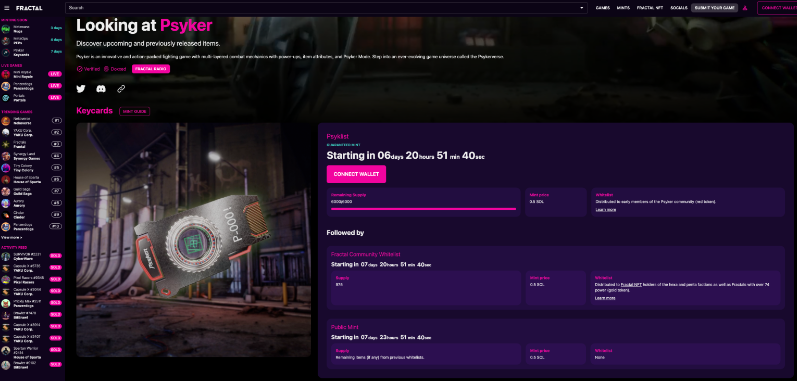Click the website chain-link icon
797x381 pixels.
(121, 89)
